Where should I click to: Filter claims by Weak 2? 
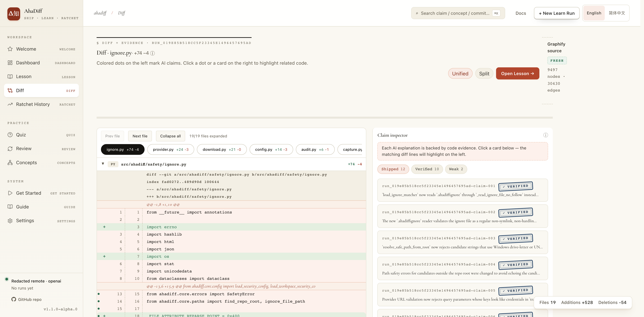pos(456,169)
